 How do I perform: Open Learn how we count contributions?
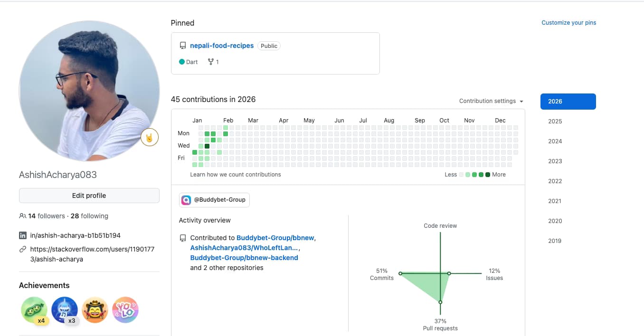[x=236, y=175]
